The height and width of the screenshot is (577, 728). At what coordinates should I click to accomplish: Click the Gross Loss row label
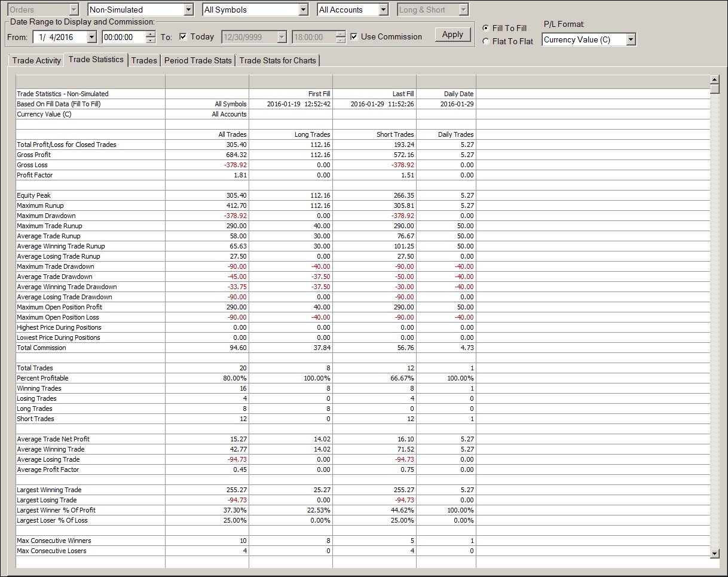(32, 165)
